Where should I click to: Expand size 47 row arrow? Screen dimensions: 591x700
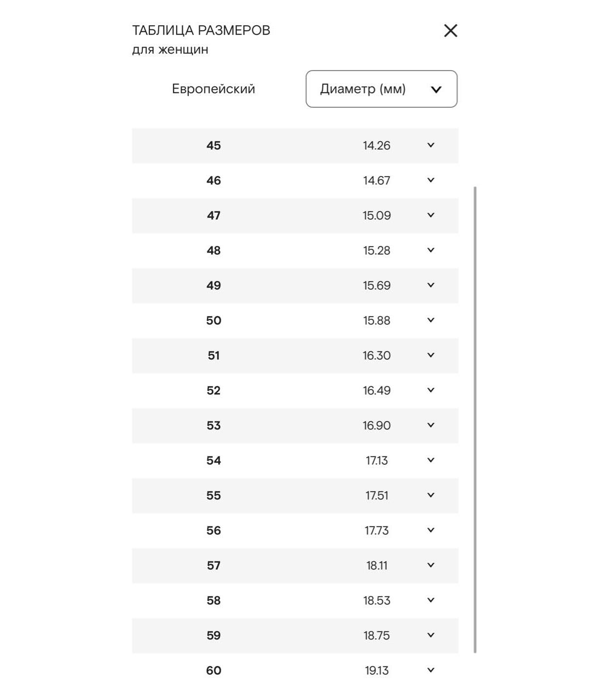[431, 215]
